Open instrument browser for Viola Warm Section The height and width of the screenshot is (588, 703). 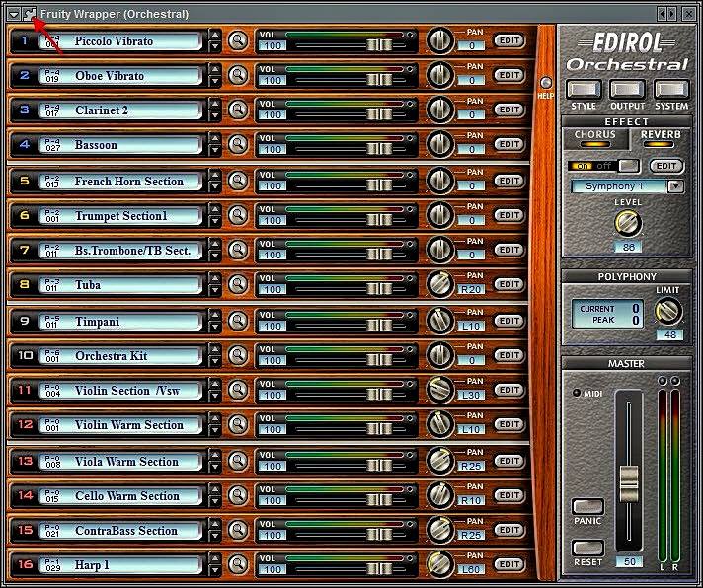(x=238, y=461)
